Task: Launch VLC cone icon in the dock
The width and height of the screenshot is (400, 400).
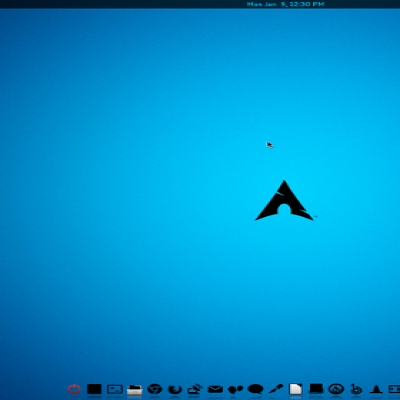Action: click(376, 389)
